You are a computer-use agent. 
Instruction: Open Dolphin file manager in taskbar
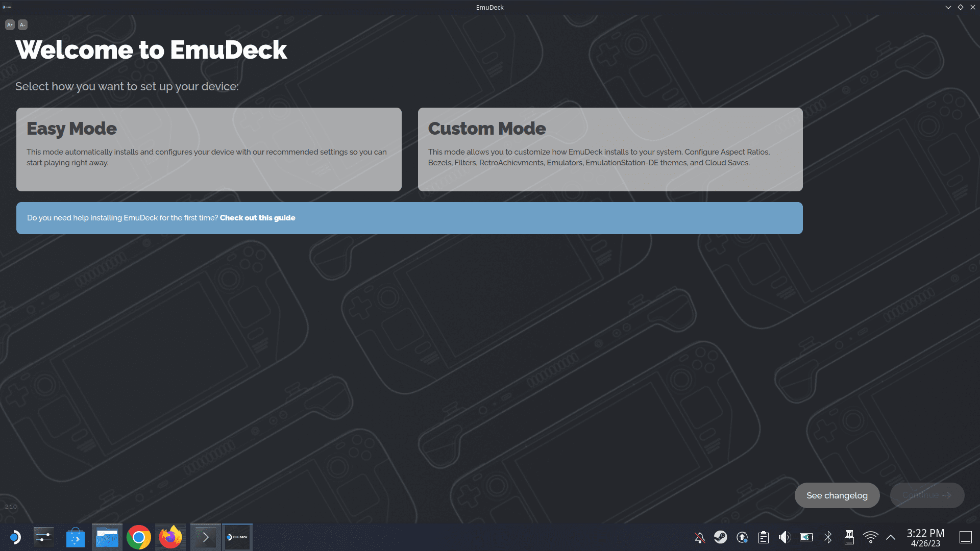(107, 537)
